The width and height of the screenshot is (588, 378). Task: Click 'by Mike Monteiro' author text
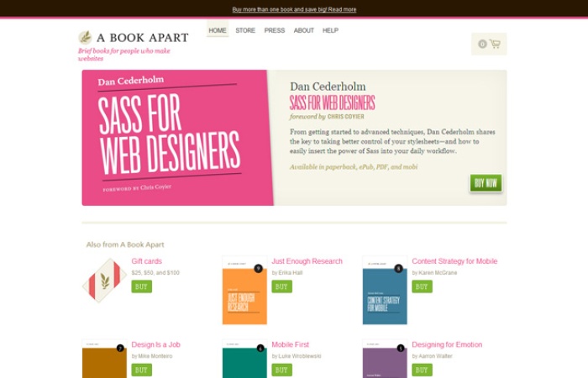click(152, 356)
